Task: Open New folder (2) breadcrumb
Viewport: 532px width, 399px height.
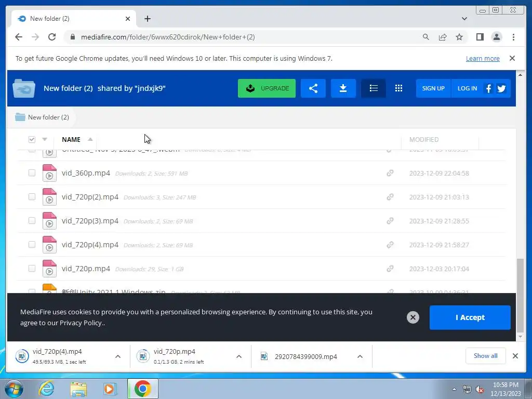Action: pos(42,117)
